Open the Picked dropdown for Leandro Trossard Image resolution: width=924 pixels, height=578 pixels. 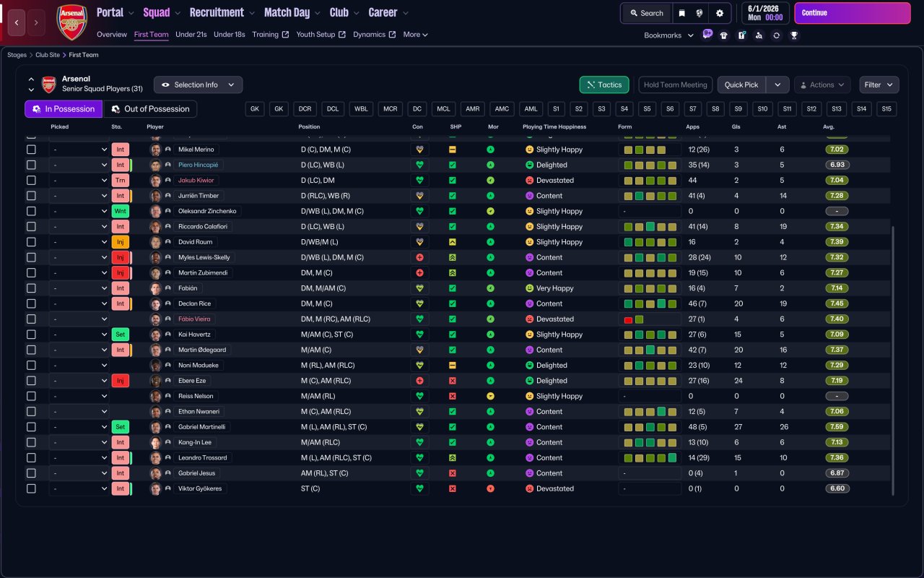(x=79, y=458)
